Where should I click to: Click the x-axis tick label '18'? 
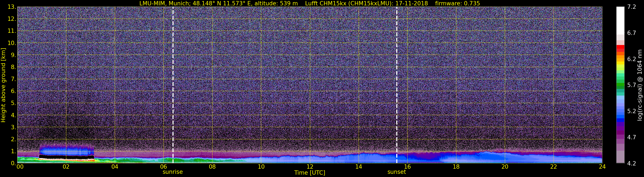[x=456, y=167]
